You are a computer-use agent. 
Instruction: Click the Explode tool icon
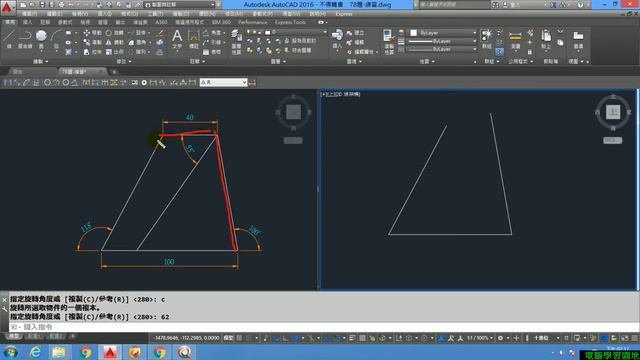point(160,42)
